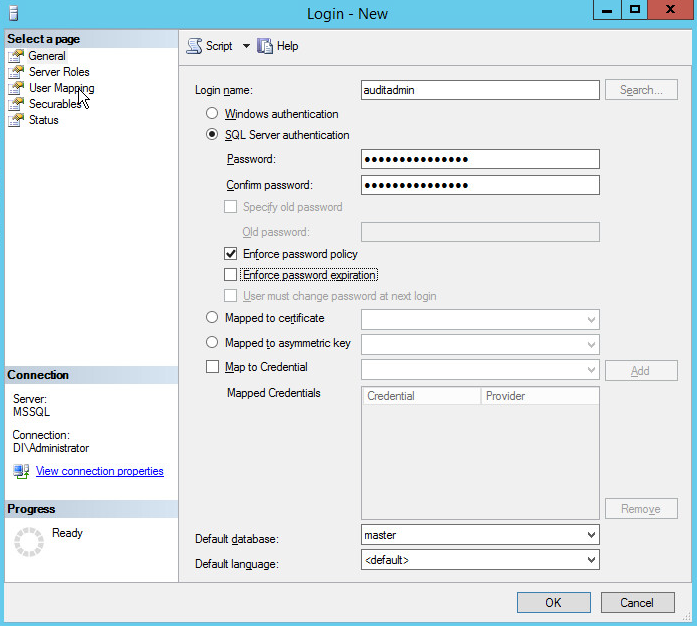Check the Map to Credential box

pos(212,367)
